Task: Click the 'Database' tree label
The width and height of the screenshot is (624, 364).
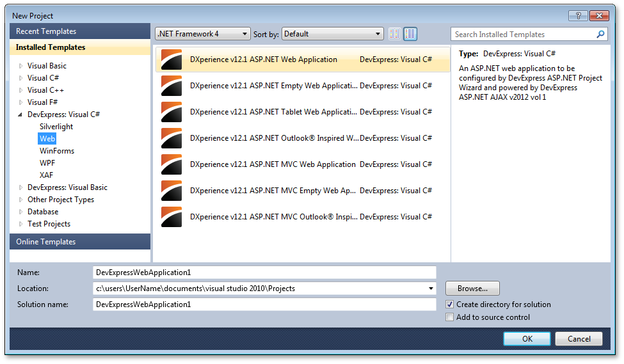Action: coord(43,212)
